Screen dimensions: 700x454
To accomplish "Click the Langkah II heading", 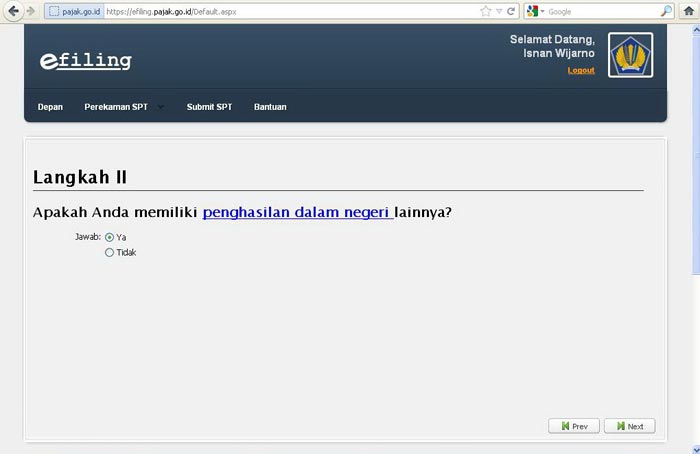I will [x=80, y=177].
